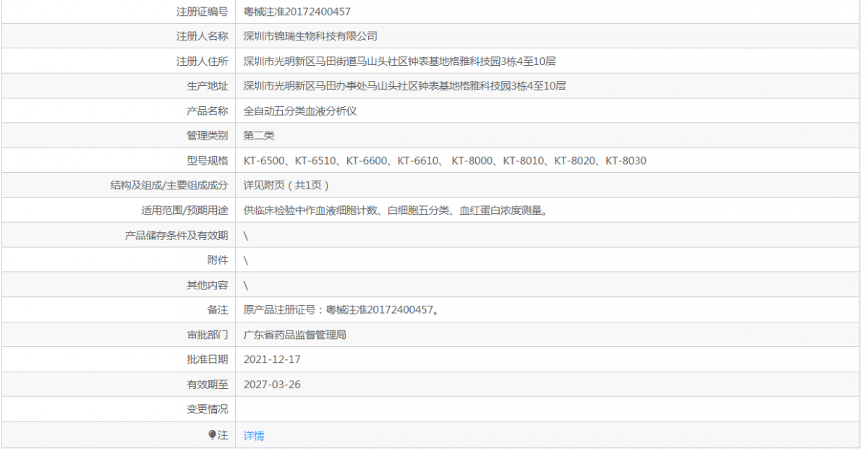Click the 管理类别 label
This screenshot has width=868, height=454.
(207, 135)
